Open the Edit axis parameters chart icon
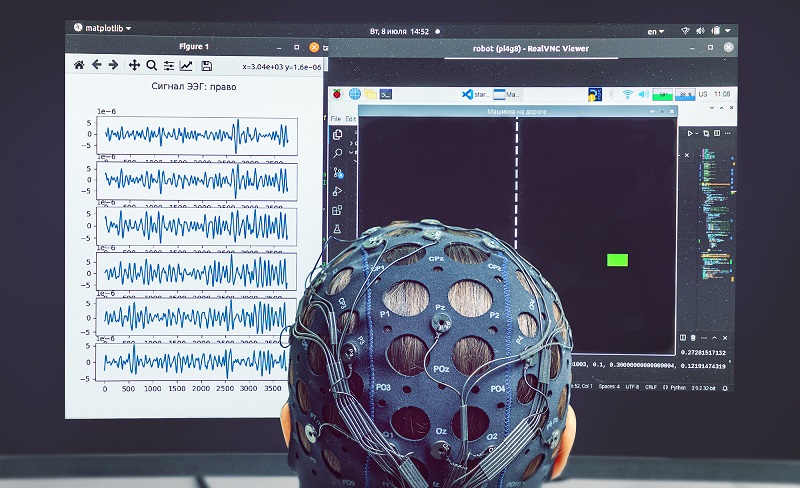This screenshot has height=488, width=800. (186, 65)
